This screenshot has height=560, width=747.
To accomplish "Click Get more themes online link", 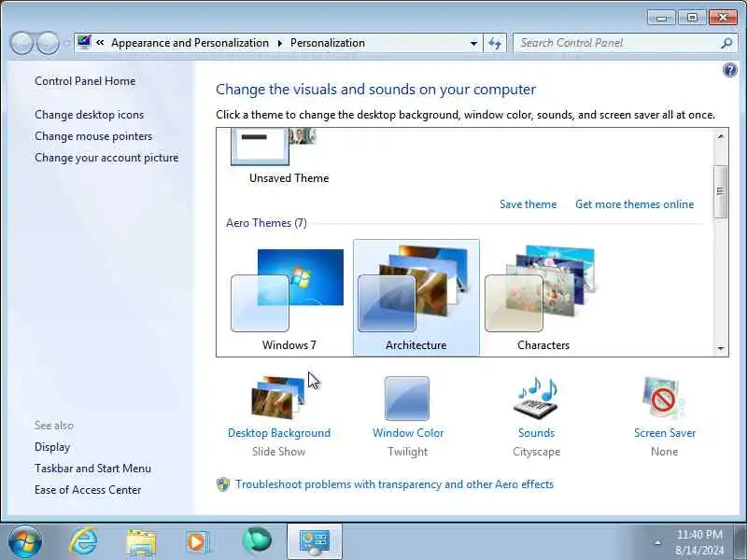I will tap(634, 204).
